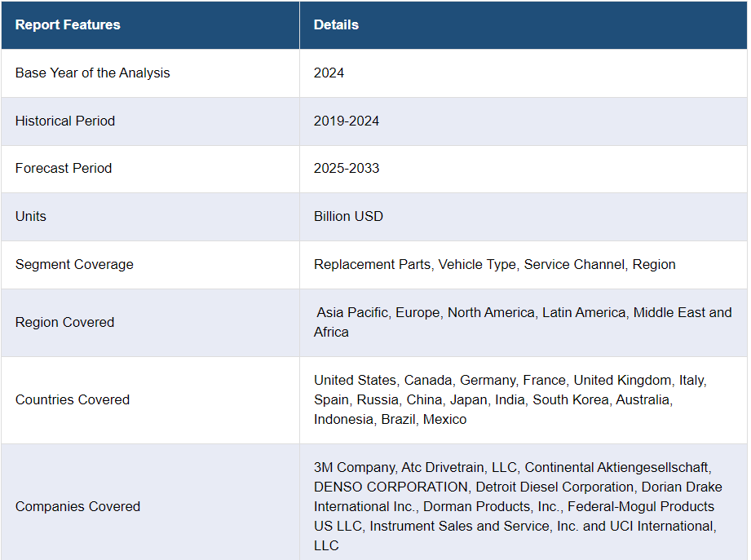Click the 2025-2033 forecast period value
The width and height of the screenshot is (751, 560).
click(347, 168)
